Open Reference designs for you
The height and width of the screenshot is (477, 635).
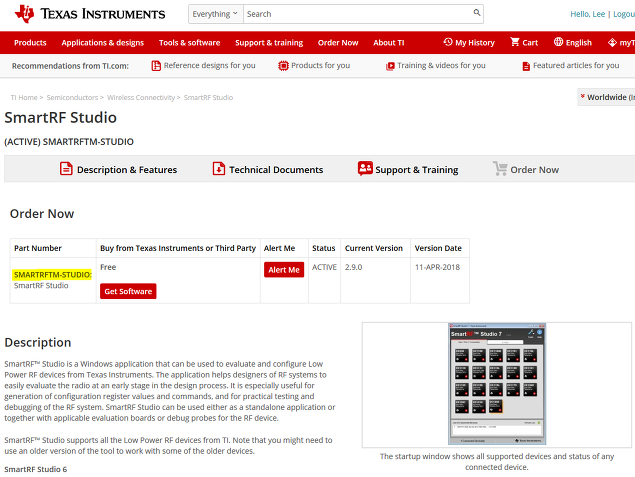209,65
